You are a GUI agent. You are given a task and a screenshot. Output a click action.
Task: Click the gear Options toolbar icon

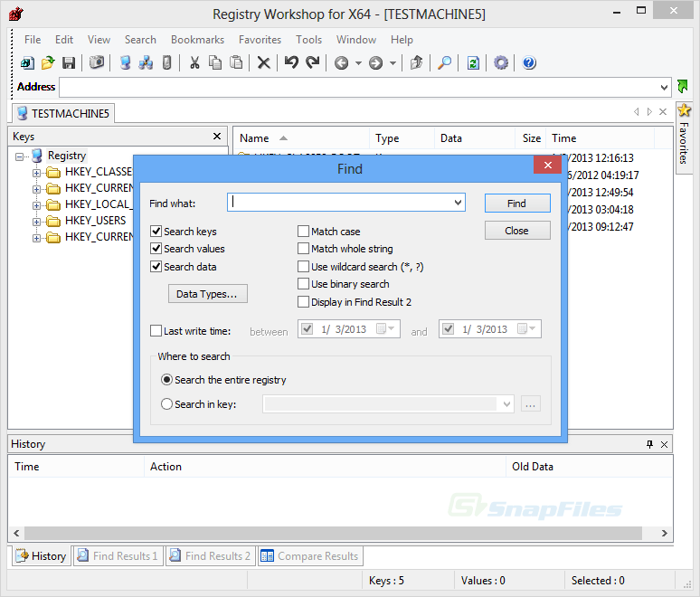click(x=501, y=62)
